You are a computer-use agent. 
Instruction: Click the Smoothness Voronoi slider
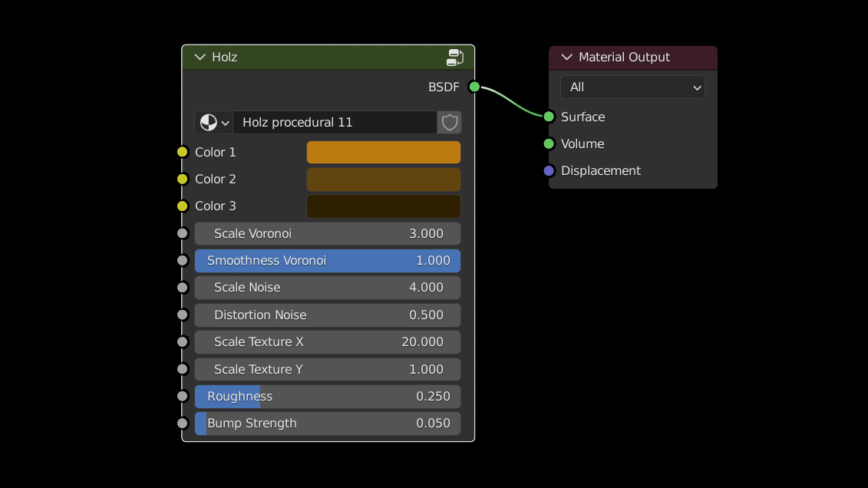pyautogui.click(x=328, y=261)
